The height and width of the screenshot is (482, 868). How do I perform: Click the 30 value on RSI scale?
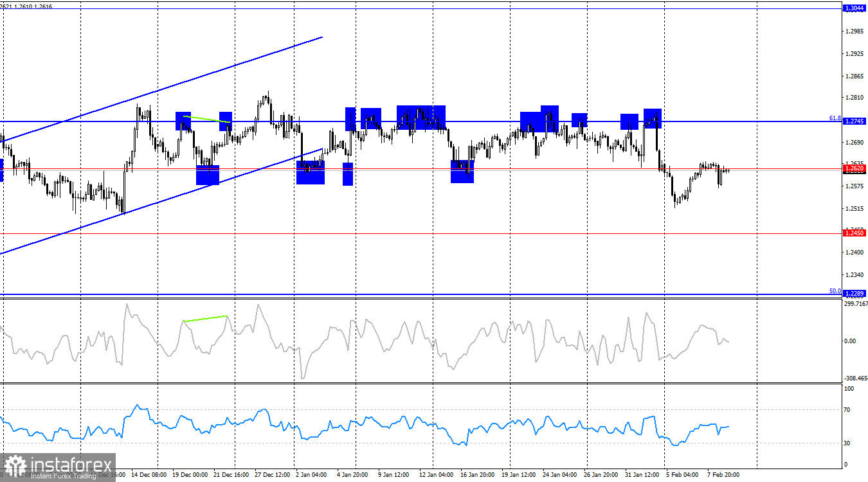pos(847,443)
